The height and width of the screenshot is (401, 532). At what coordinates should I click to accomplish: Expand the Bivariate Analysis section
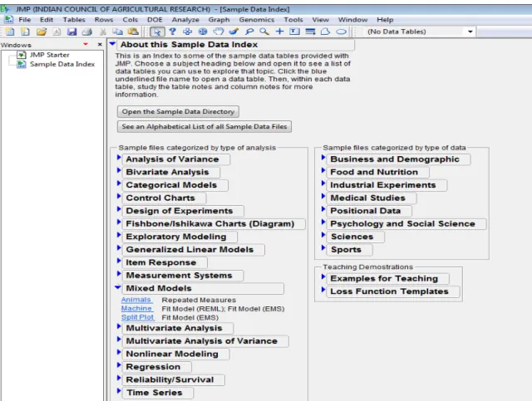(x=119, y=170)
